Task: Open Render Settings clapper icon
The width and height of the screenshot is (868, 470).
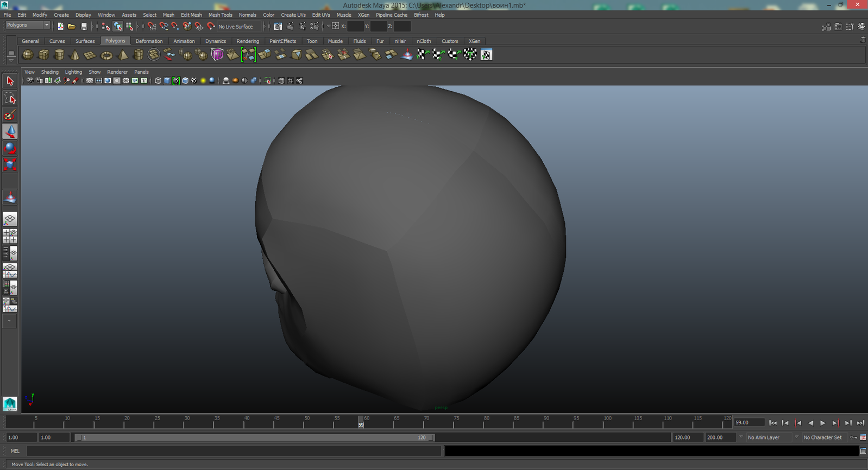Action: click(x=315, y=26)
